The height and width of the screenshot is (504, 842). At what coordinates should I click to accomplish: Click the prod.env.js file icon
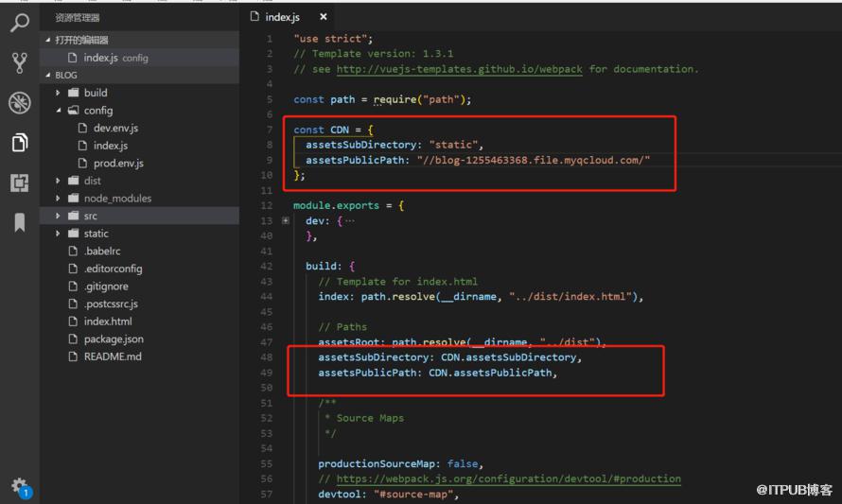[82, 164]
